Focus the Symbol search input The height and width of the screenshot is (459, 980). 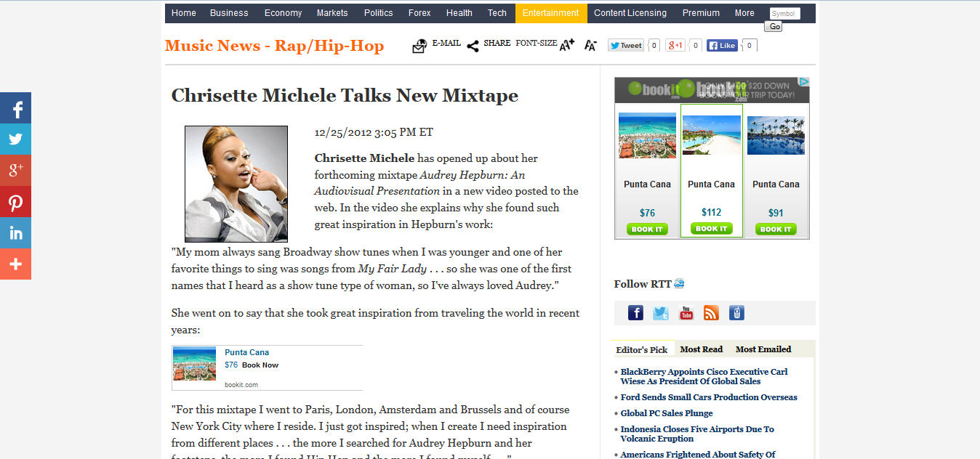tap(785, 14)
